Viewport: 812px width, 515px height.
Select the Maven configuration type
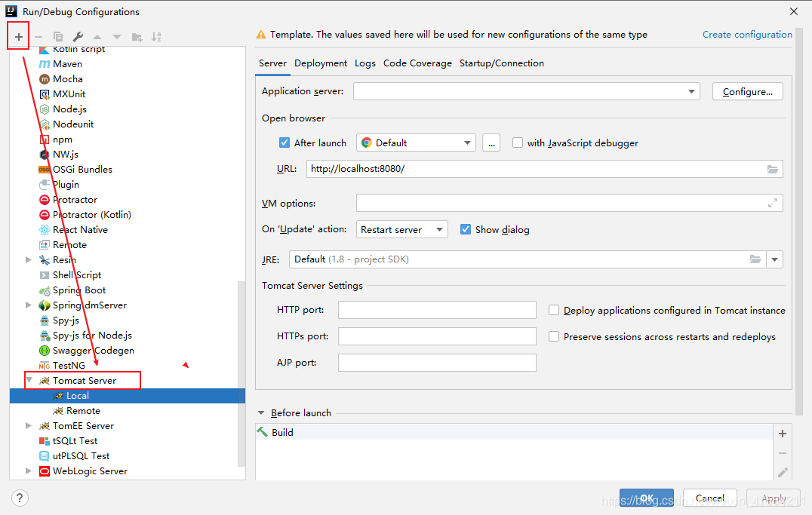click(x=67, y=63)
